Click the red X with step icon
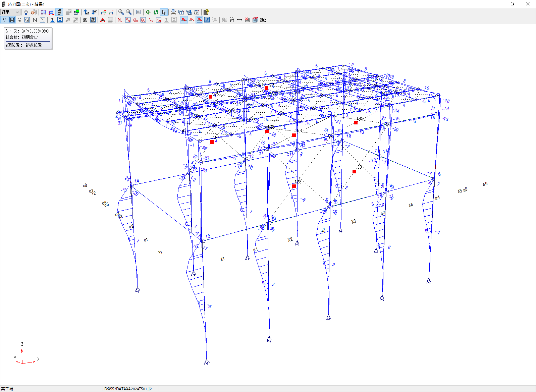 tap(247, 20)
